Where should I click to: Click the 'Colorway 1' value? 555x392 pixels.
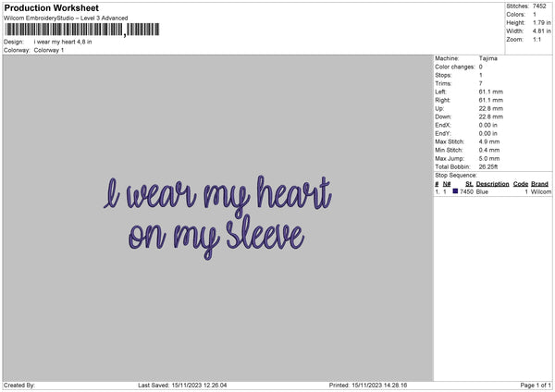pyautogui.click(x=49, y=50)
